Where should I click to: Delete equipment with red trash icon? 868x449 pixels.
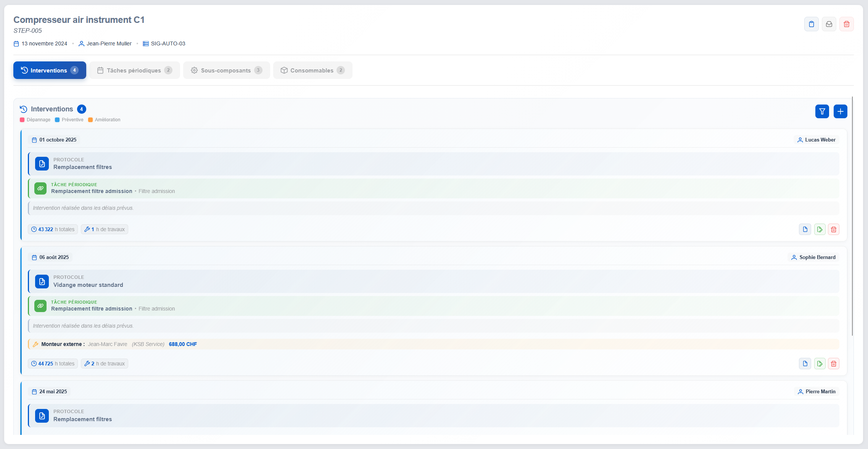(x=846, y=24)
